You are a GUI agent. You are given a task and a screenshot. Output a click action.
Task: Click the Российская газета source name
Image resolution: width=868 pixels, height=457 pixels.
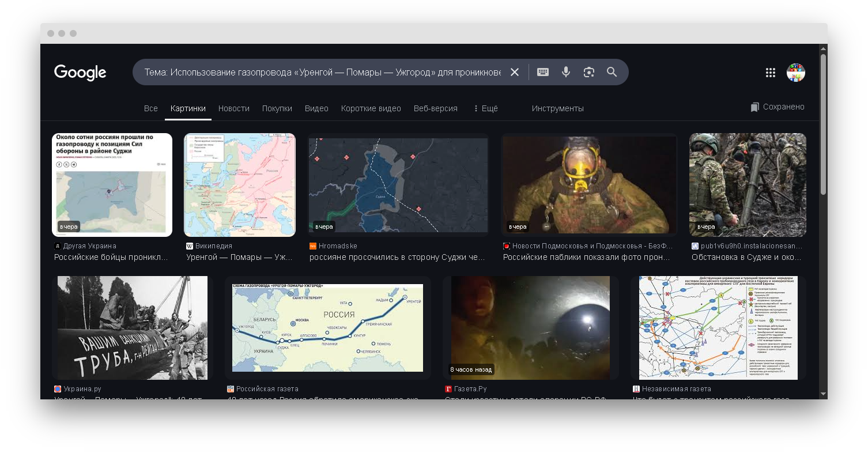pyautogui.click(x=267, y=389)
